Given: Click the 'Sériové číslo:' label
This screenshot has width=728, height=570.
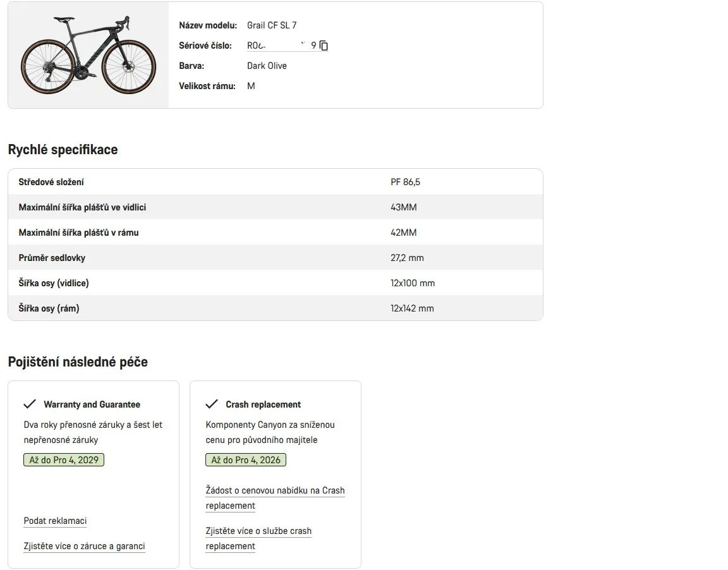Looking at the screenshot, I should tap(205, 45).
